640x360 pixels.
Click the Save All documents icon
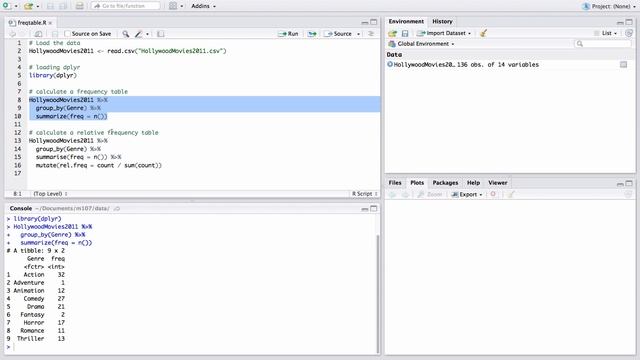click(x=62, y=6)
